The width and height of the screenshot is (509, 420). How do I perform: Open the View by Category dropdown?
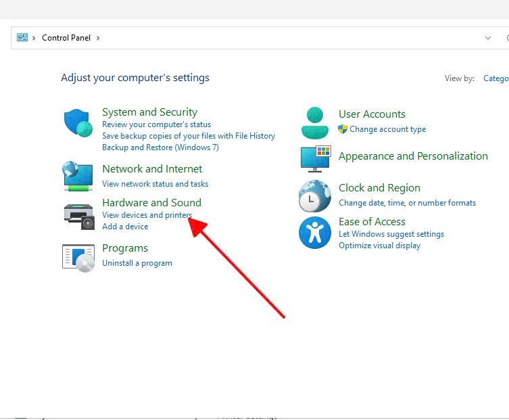495,78
